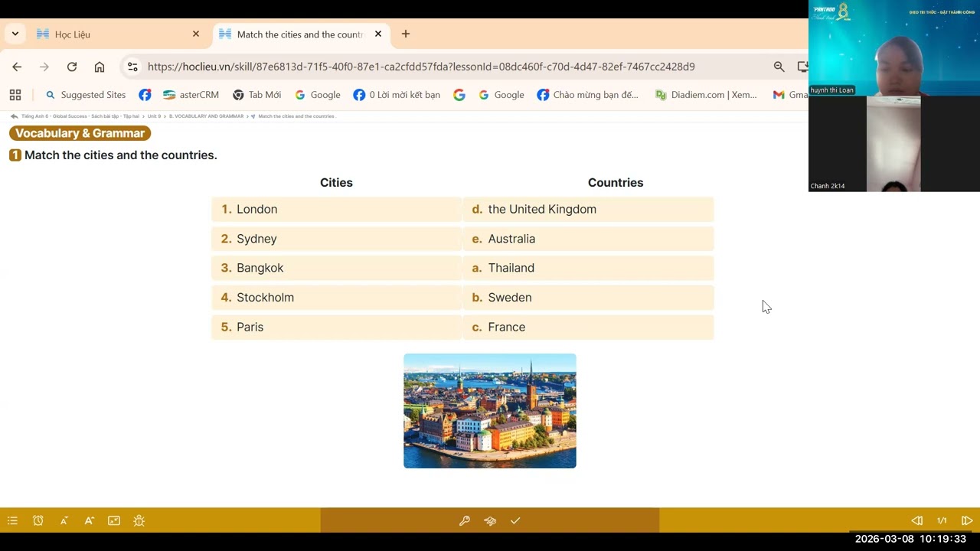This screenshot has height=551, width=980.
Task: Click the Unit 9 breadcrumb
Action: click(x=155, y=116)
